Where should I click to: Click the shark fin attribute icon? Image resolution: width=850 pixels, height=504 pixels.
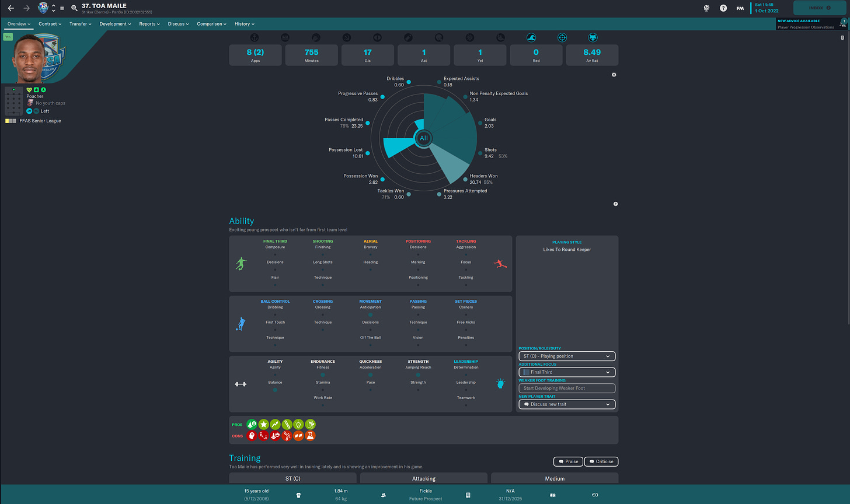(x=531, y=37)
